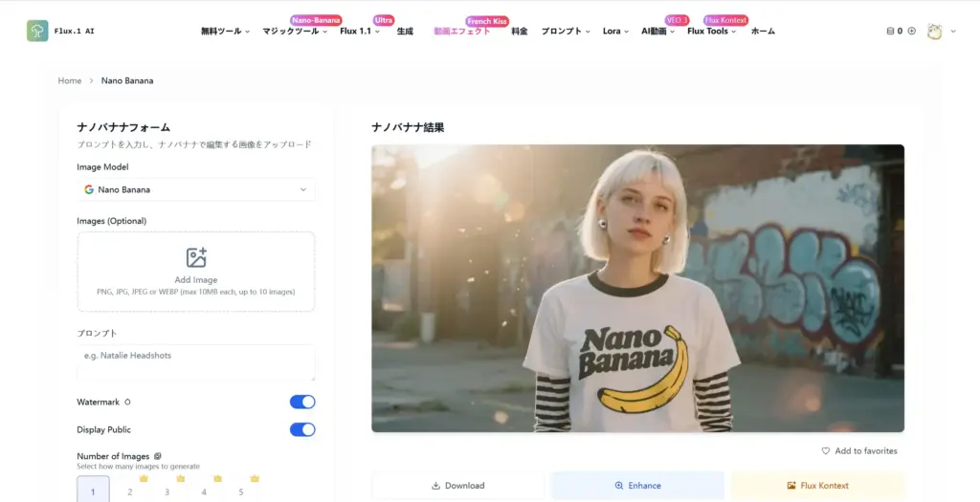Click the Download arrow icon
Viewport: 980px width, 502px height.
click(x=435, y=486)
